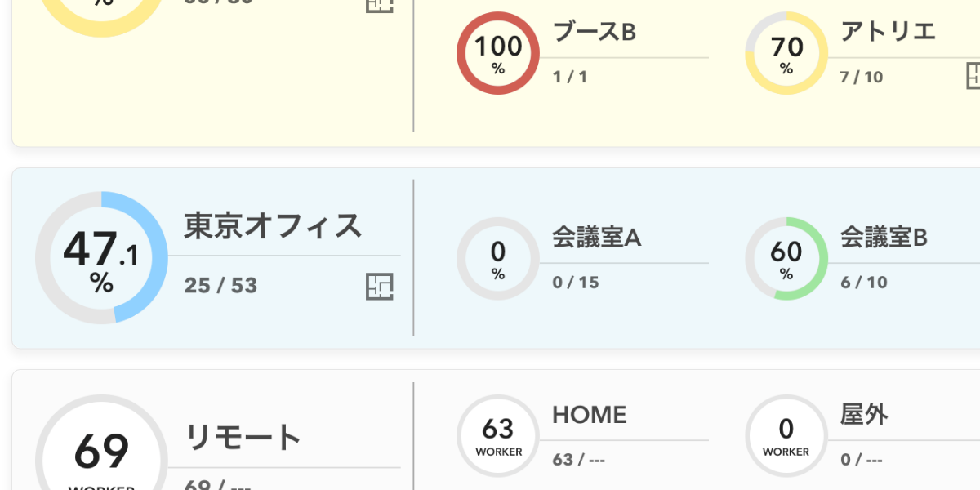This screenshot has height=490, width=980.
Task: Open floor map icon beside アトリエ
Action: (x=973, y=75)
